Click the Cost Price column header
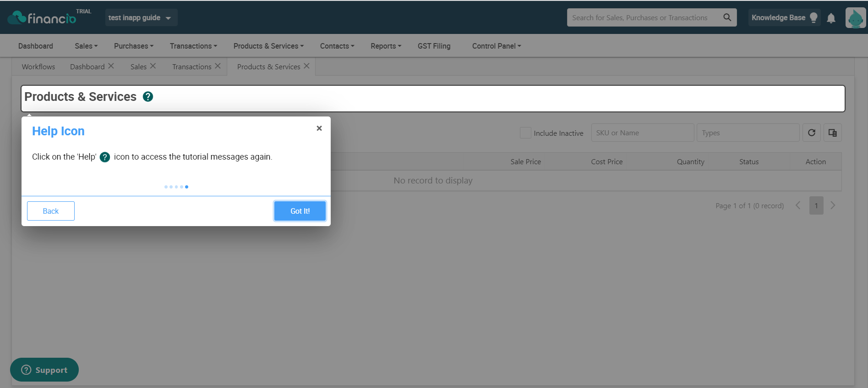 pos(606,161)
